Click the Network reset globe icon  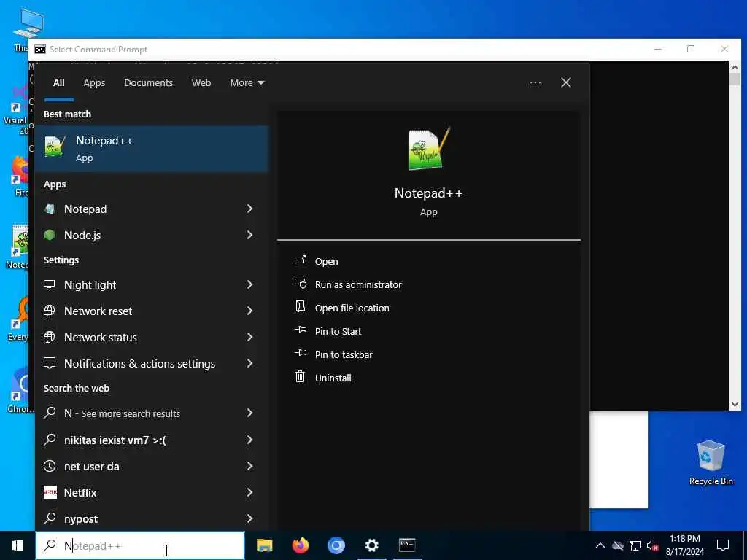(50, 311)
